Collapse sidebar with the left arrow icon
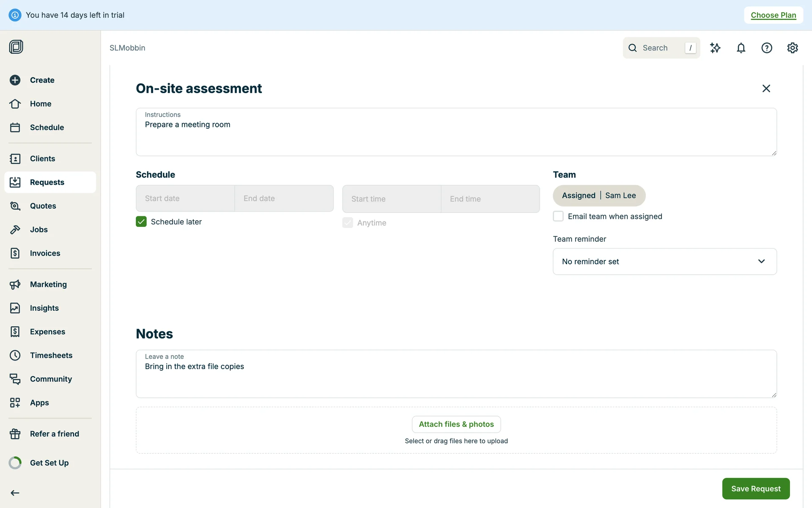This screenshot has width=812, height=508. tap(15, 493)
